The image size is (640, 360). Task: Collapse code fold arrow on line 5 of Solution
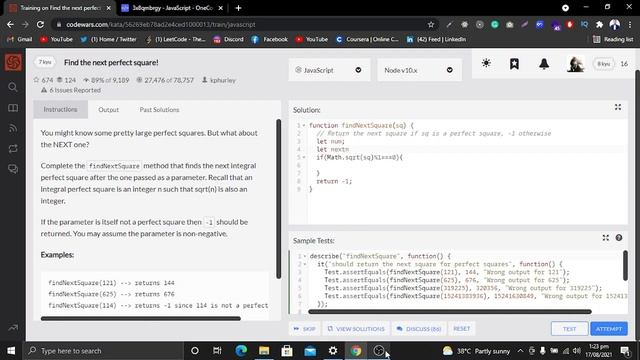304,158
